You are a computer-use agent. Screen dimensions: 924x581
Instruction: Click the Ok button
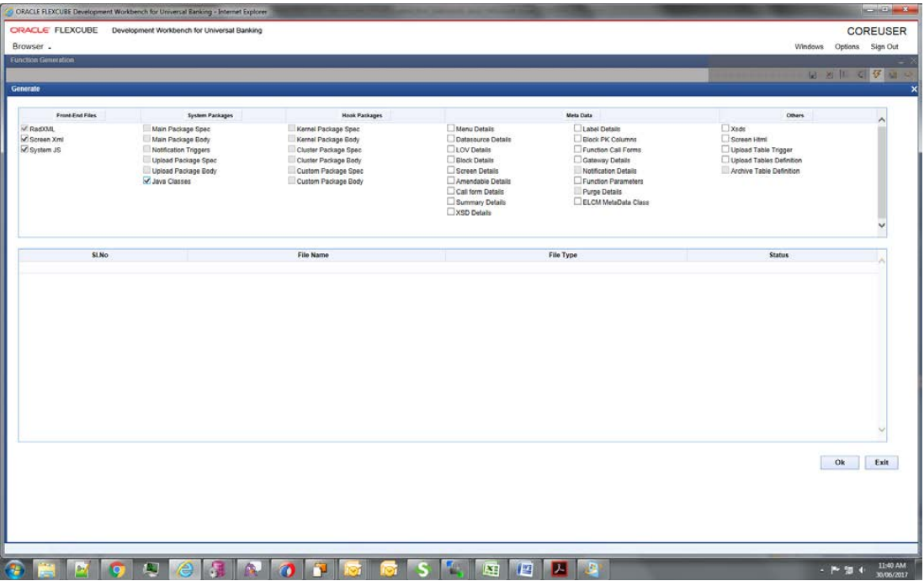(x=839, y=462)
